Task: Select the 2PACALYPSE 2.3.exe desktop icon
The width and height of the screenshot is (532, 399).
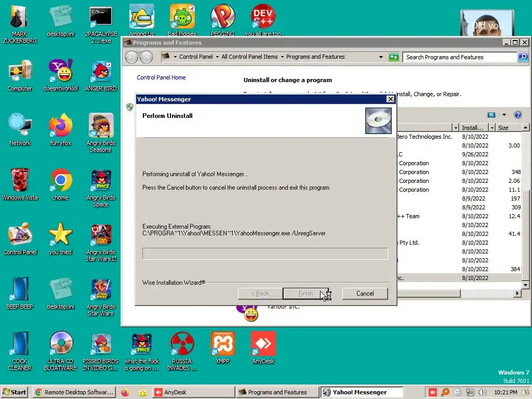Action: [x=101, y=24]
